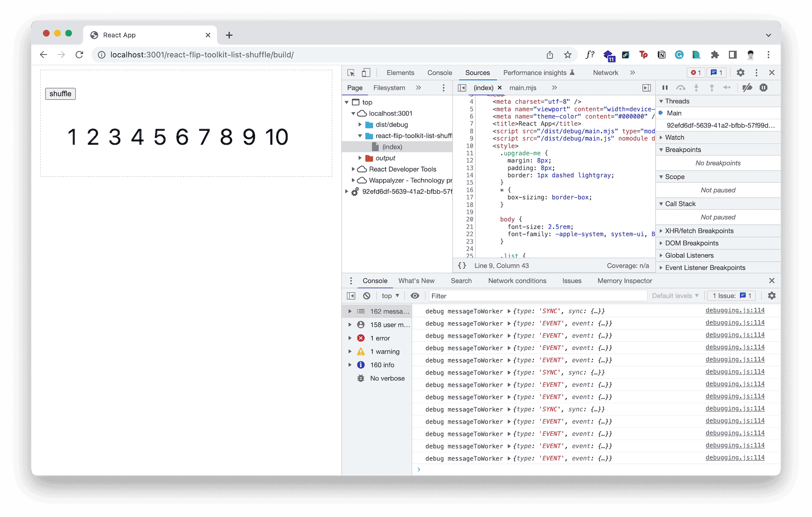
Task: Open the DevTools settings gear
Action: click(741, 73)
